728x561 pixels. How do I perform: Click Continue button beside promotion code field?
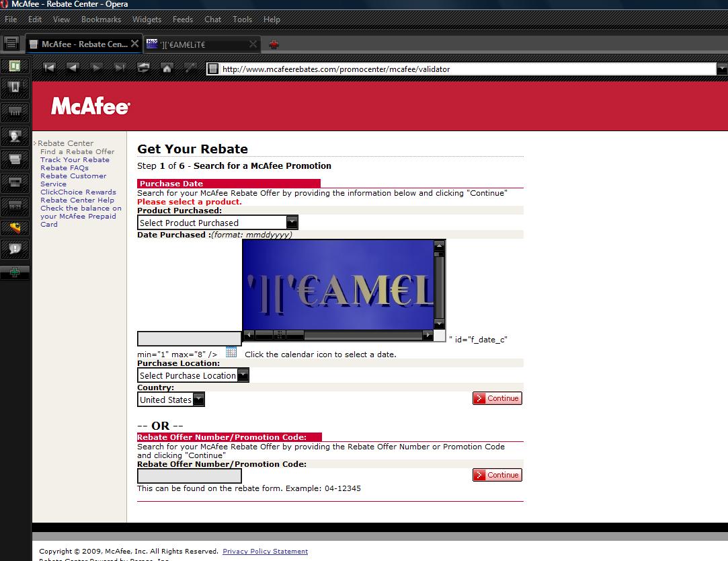(497, 475)
